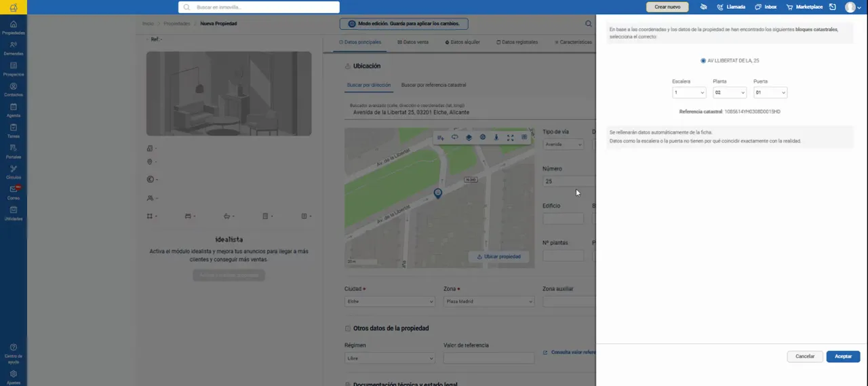This screenshot has width=868, height=386.
Task: Open the Puerta dropdown
Action: pos(770,92)
